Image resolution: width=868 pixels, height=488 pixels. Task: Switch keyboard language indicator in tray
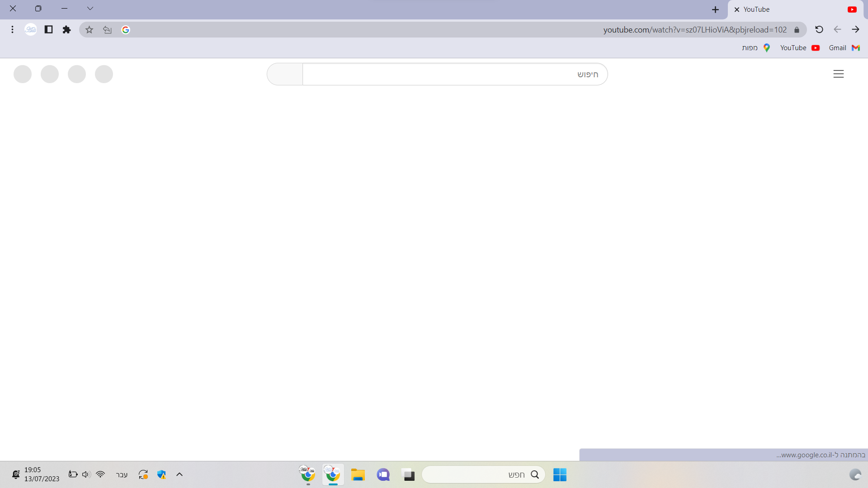(x=122, y=474)
